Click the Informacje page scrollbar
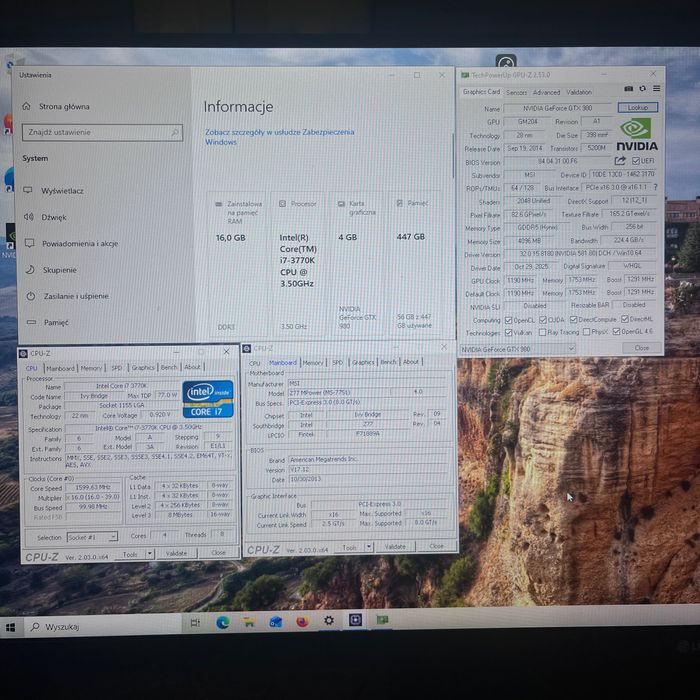The image size is (700, 700). 453,155
